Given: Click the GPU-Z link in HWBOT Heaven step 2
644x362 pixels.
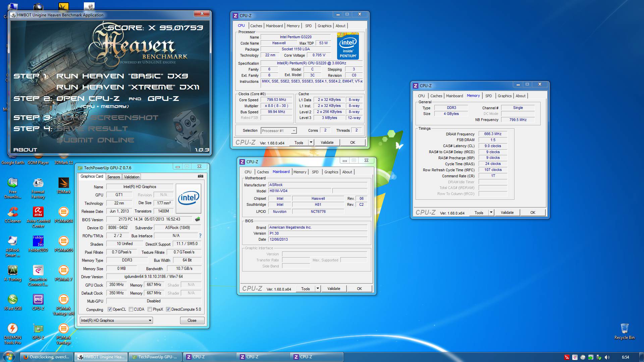Looking at the screenshot, I should click(x=163, y=99).
